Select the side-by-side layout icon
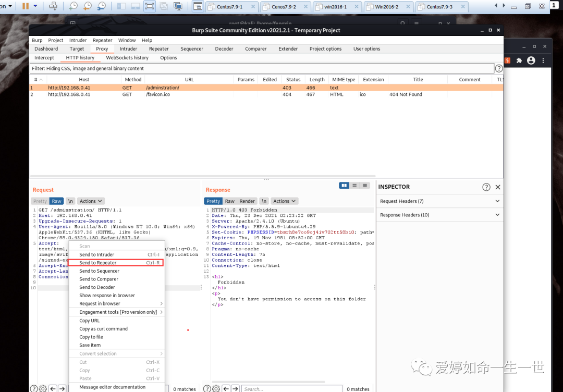Image resolution: width=563 pixels, height=392 pixels. coord(344,186)
